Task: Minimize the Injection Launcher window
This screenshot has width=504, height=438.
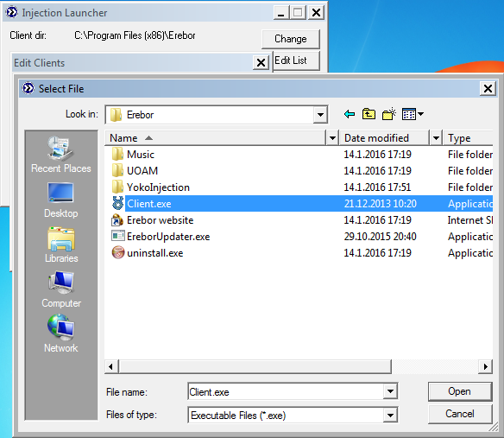Action: click(281, 13)
